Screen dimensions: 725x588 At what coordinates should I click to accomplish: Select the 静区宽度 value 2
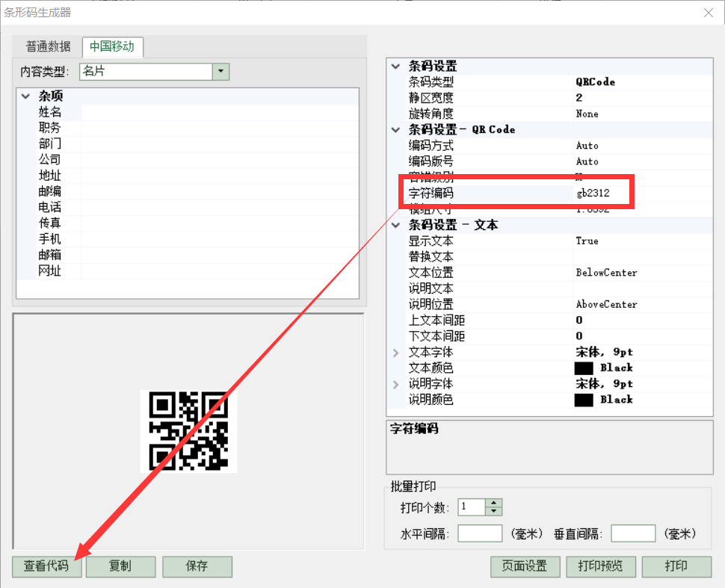[x=643, y=98]
